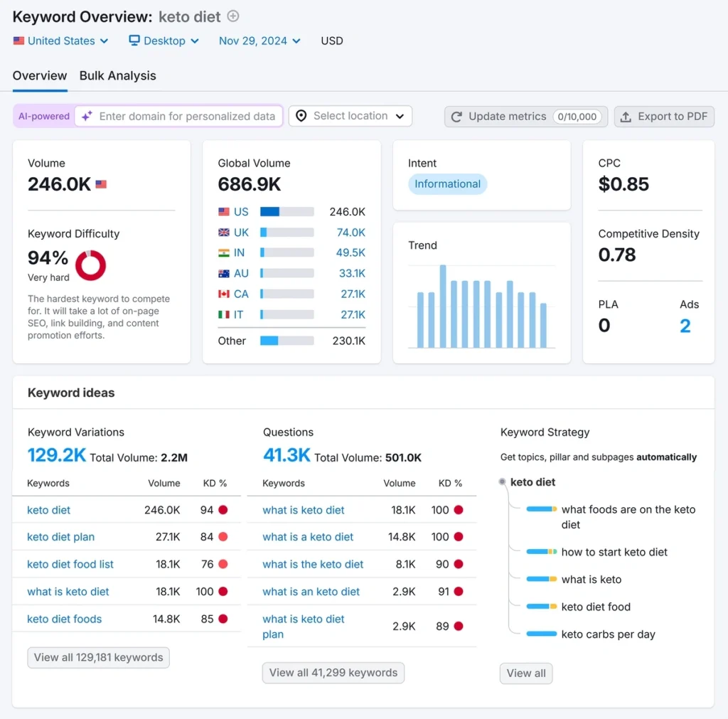Expand the Select location dropdown
Viewport: 728px width, 719px height.
tap(350, 116)
